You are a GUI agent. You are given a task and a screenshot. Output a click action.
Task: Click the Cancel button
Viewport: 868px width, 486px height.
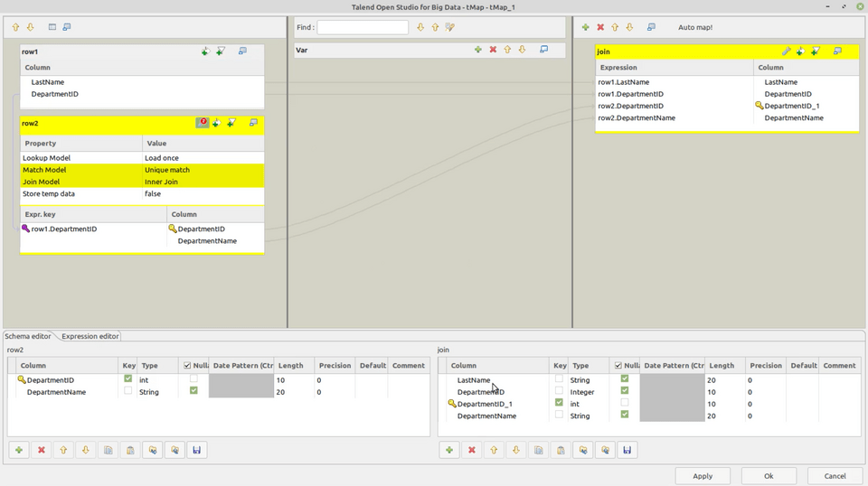click(835, 476)
